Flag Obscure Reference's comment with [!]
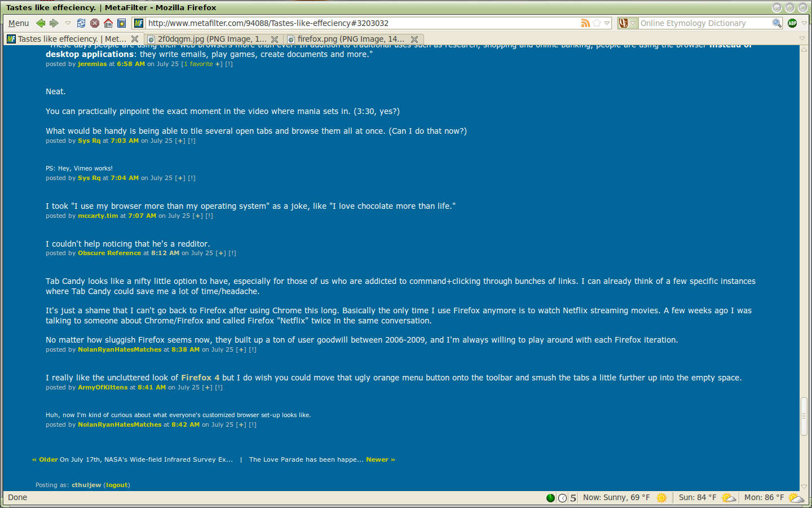This screenshot has width=812, height=508. [x=232, y=253]
